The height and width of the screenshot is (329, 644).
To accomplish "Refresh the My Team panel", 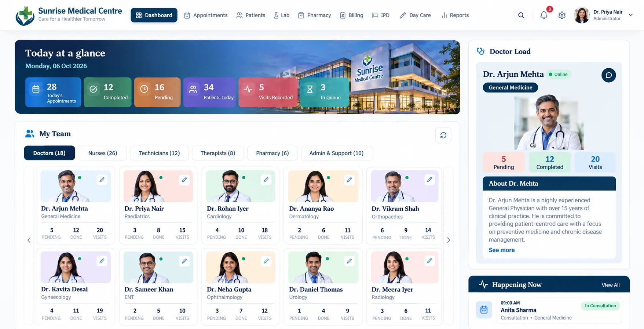I will tap(443, 135).
